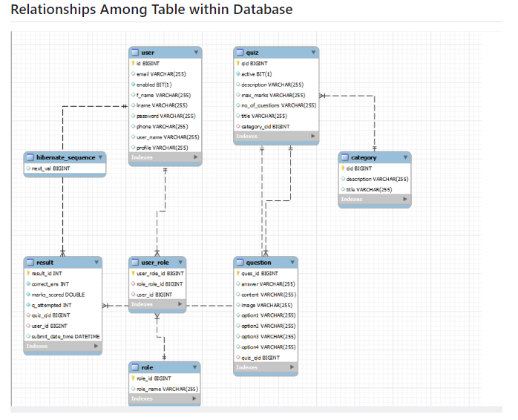Collapse the category table dropdown arrow
The image size is (518, 420).
coord(405,157)
